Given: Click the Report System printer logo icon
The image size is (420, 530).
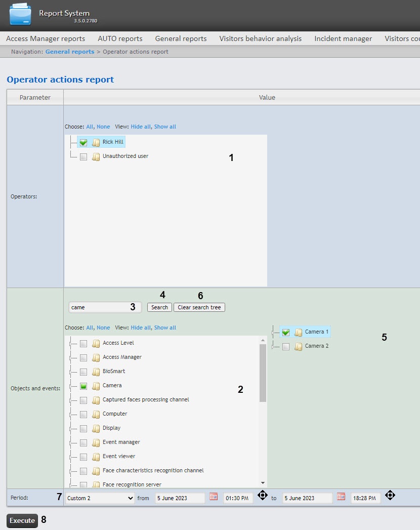Looking at the screenshot, I should (20, 15).
